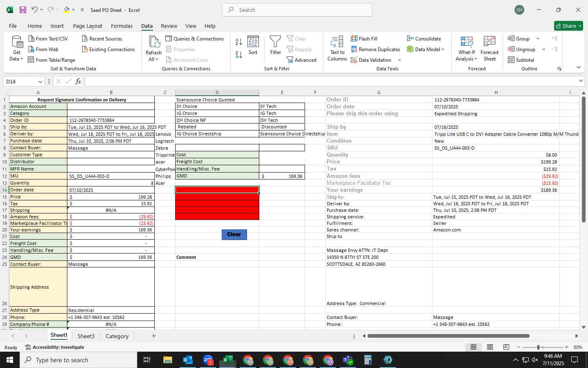588x368 pixels.
Task: Expand the Group dropdown arrow
Action: (x=538, y=39)
